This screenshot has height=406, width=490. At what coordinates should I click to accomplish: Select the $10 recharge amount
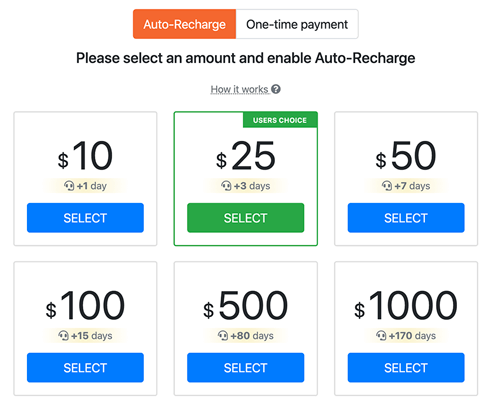tap(85, 218)
